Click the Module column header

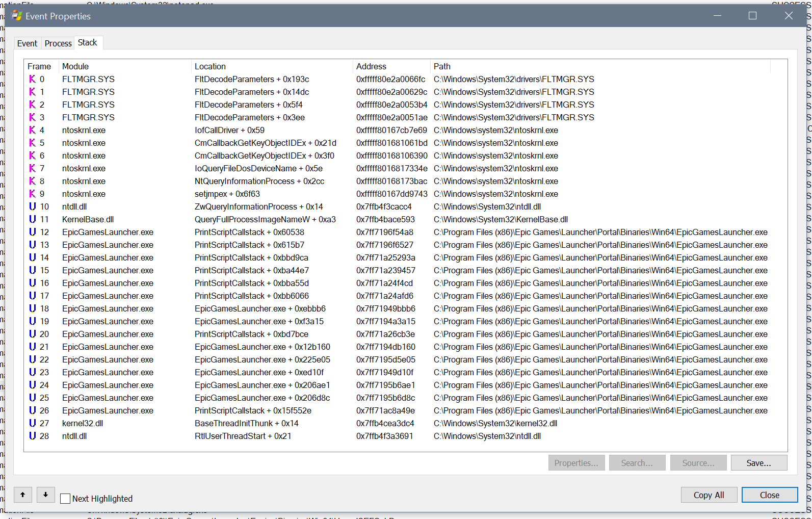(x=125, y=66)
